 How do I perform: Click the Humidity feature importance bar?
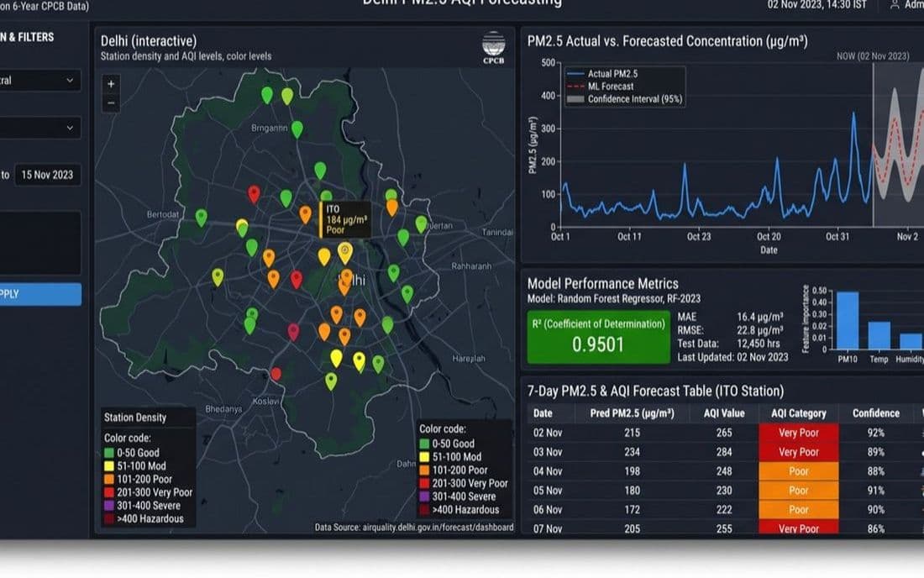click(911, 341)
